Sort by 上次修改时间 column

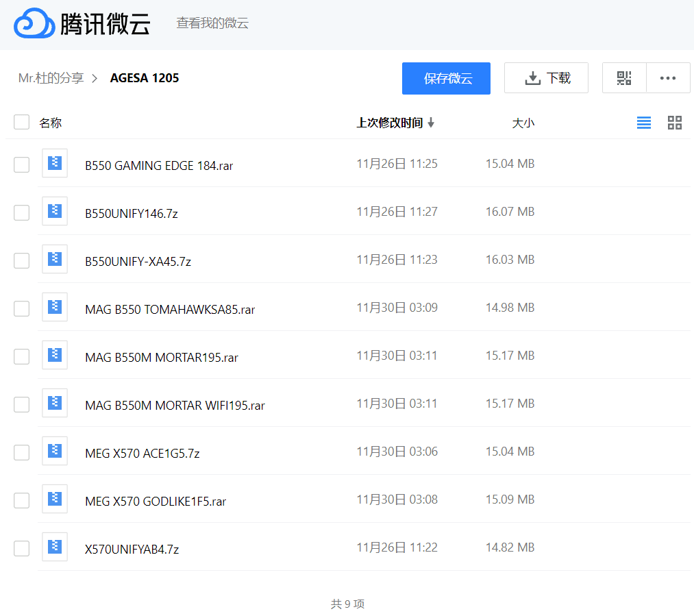tap(395, 123)
